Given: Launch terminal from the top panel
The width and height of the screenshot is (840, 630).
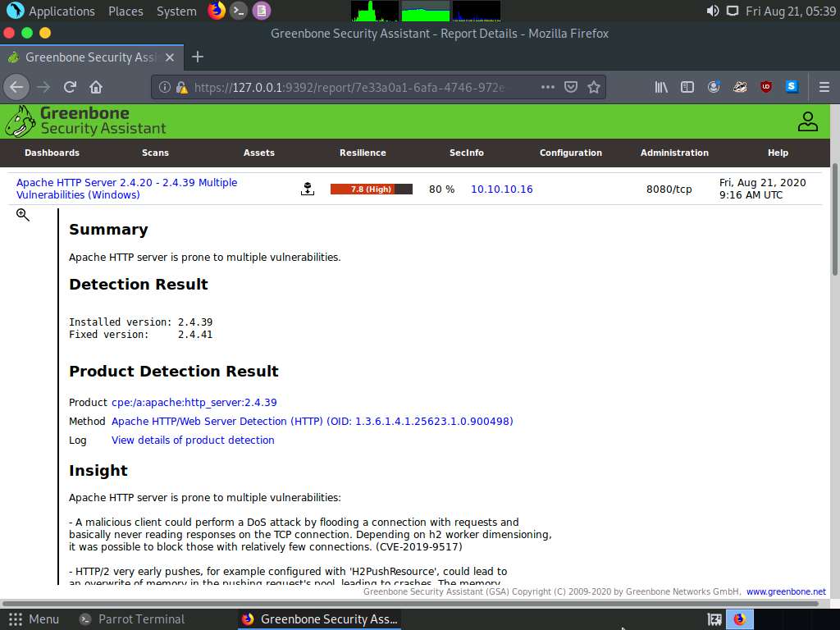Looking at the screenshot, I should pos(239,11).
